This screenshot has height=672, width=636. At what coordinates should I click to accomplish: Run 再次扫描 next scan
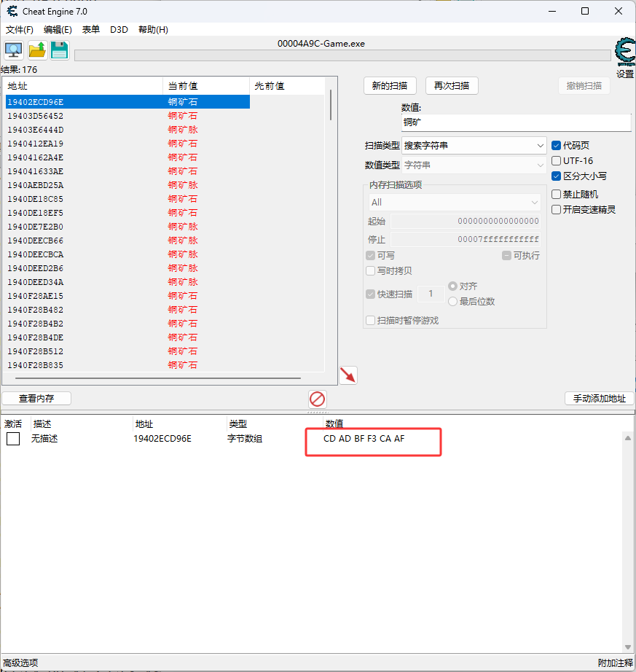(x=452, y=86)
